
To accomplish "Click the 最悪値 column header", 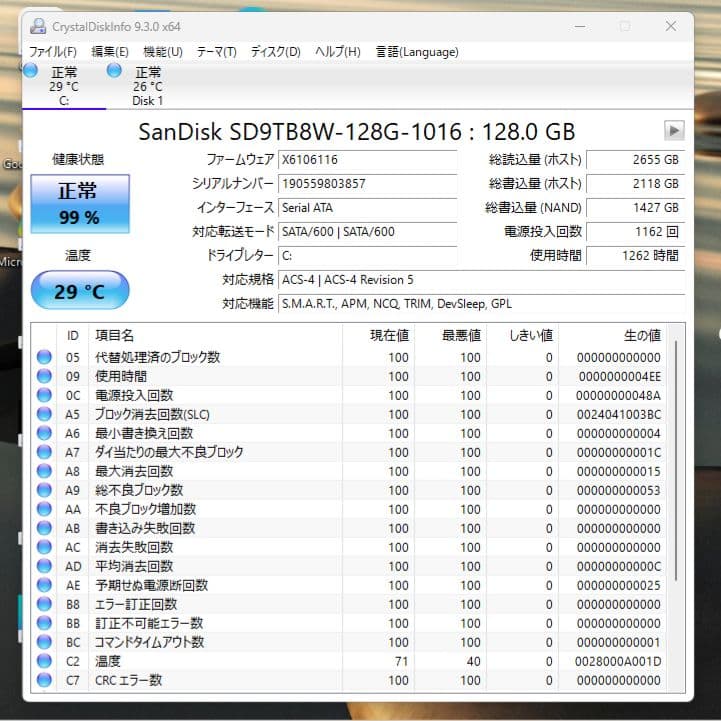I will (451, 336).
